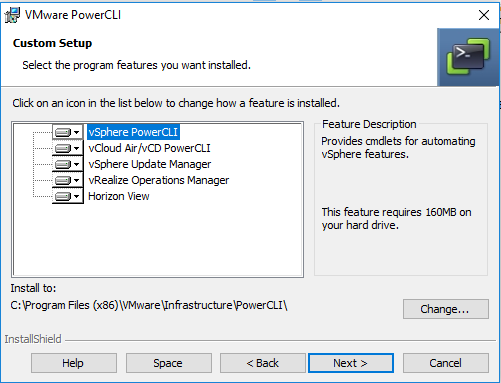Click the Next > button
This screenshot has height=383, width=501.
[351, 363]
